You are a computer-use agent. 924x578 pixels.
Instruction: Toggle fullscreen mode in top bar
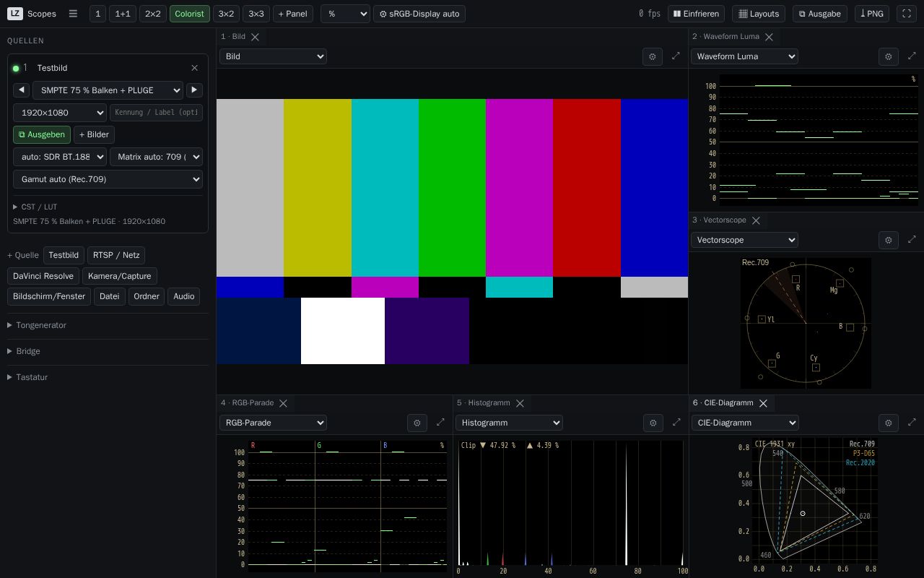point(907,14)
